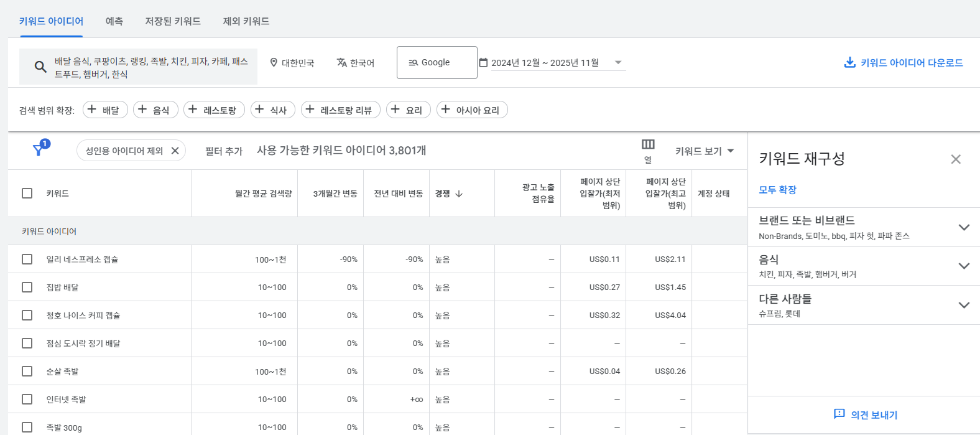Add 레스토랑 리뷰 to broaden search
980x435 pixels.
pos(341,110)
